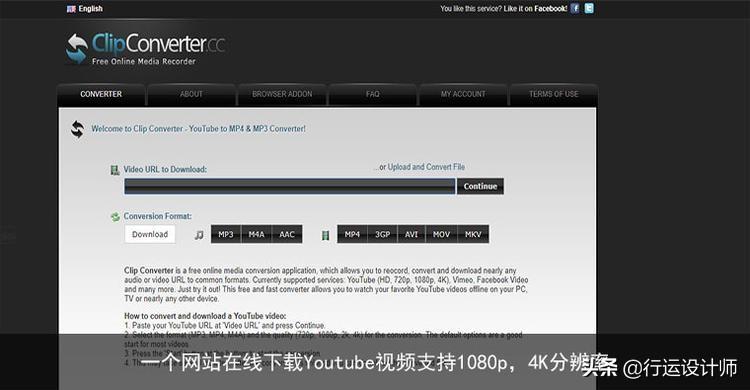Click the Video URL film icon

point(115,170)
